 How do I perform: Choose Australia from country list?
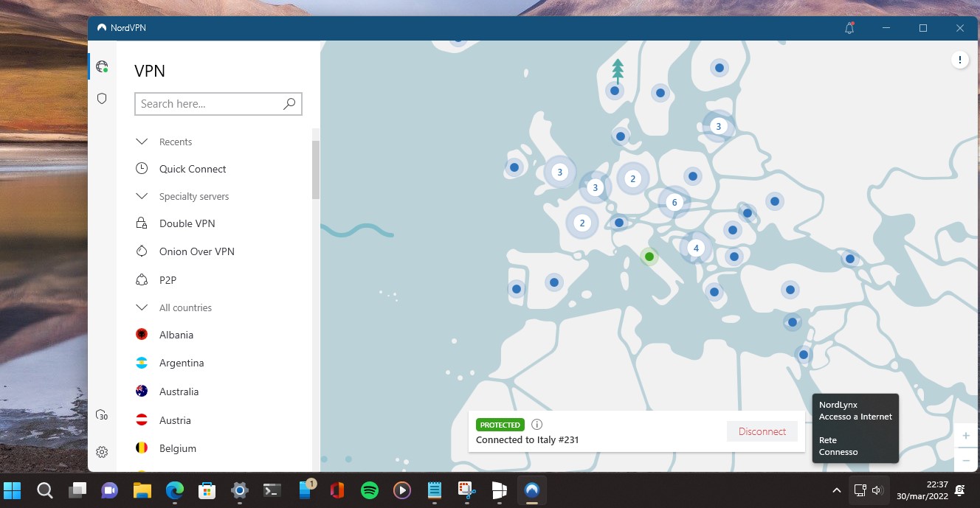179,392
